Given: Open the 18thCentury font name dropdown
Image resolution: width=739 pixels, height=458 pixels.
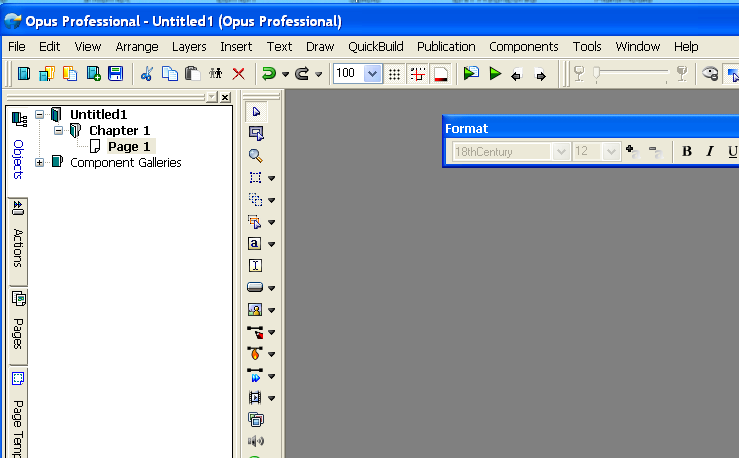Looking at the screenshot, I should 560,152.
